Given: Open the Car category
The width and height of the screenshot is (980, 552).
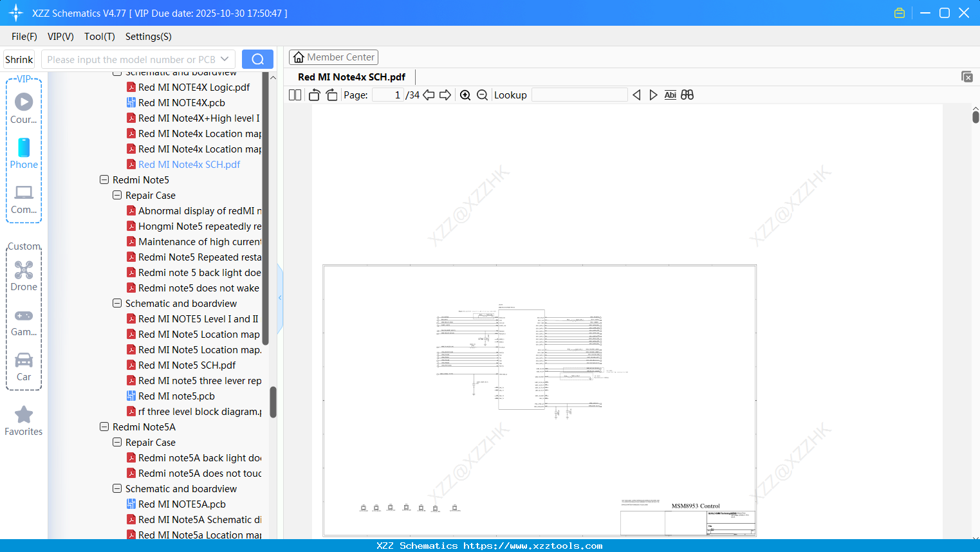Looking at the screenshot, I should [24, 367].
